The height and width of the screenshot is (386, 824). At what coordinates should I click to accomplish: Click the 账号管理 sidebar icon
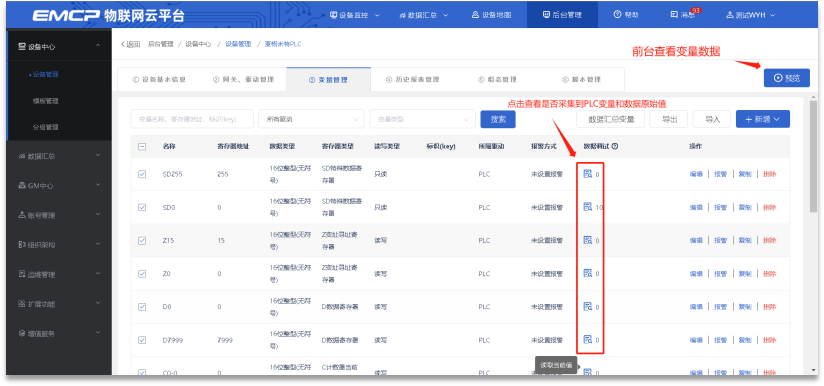(x=22, y=215)
